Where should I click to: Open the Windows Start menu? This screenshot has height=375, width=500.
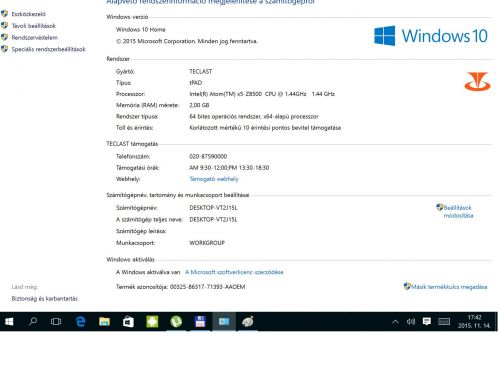point(9,322)
